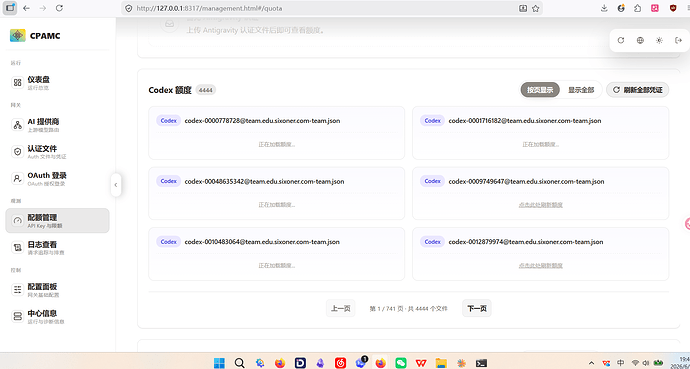Click the browser back arrow

pos(26,8)
